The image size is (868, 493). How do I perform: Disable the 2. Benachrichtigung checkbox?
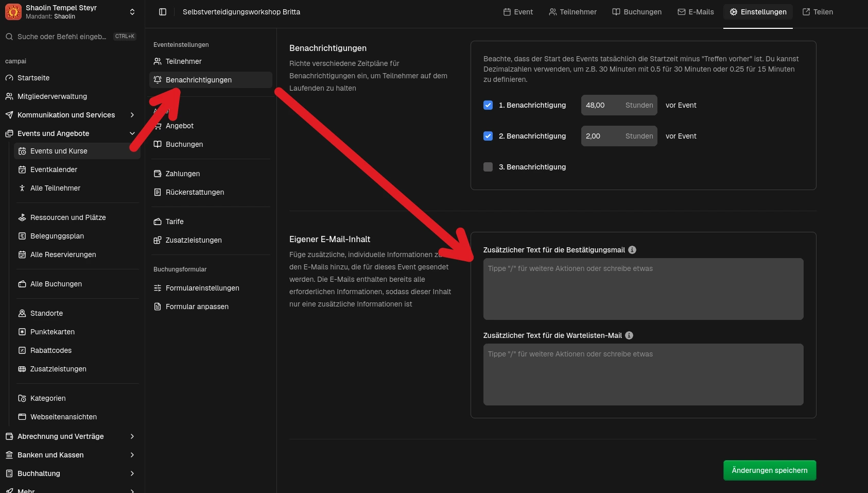(488, 136)
